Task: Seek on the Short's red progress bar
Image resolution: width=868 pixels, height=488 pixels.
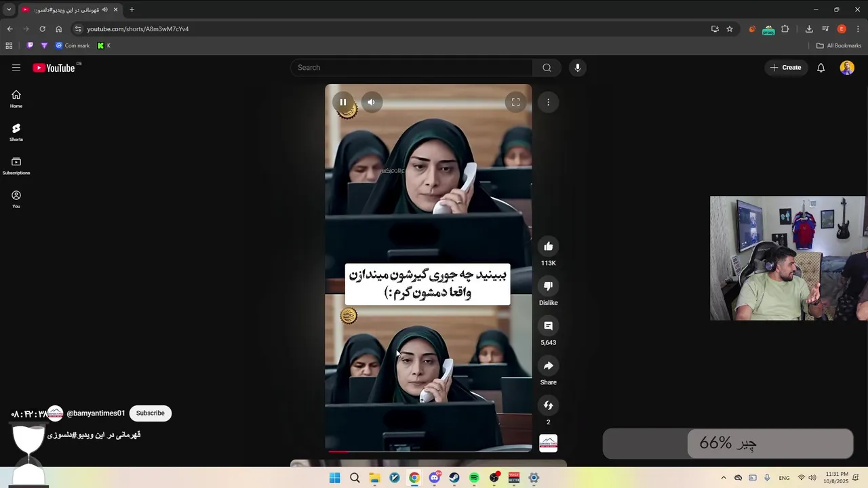Action: coord(429,451)
